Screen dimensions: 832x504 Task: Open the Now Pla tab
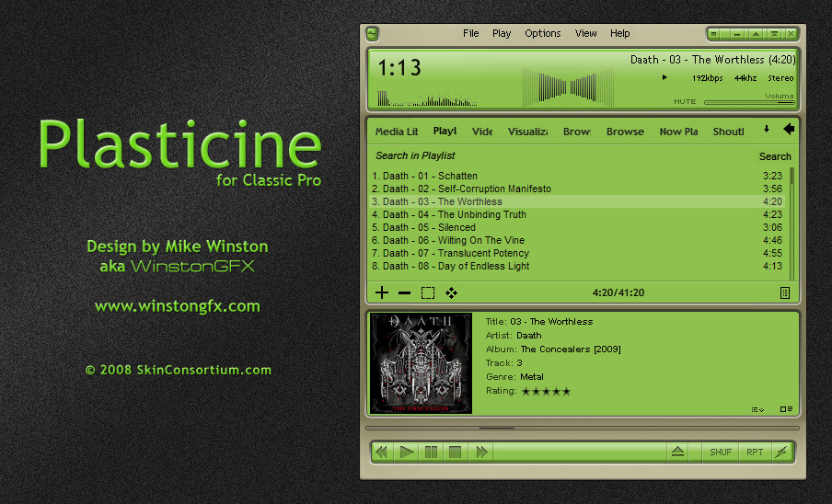point(678,132)
